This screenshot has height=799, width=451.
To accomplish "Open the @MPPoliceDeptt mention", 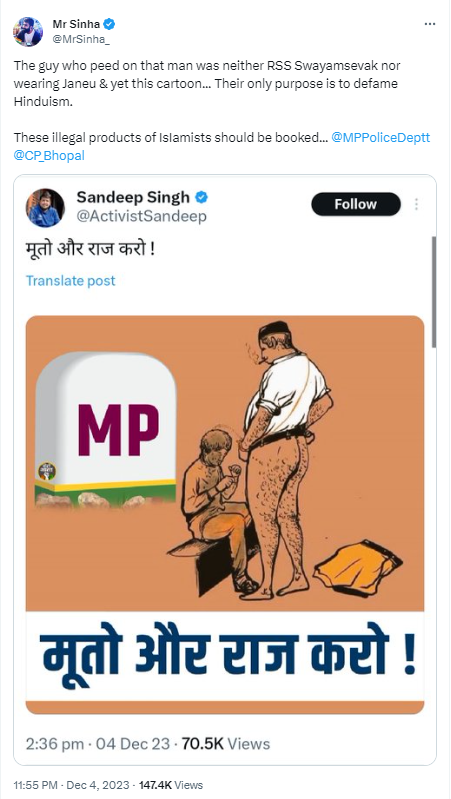I will pyautogui.click(x=381, y=138).
